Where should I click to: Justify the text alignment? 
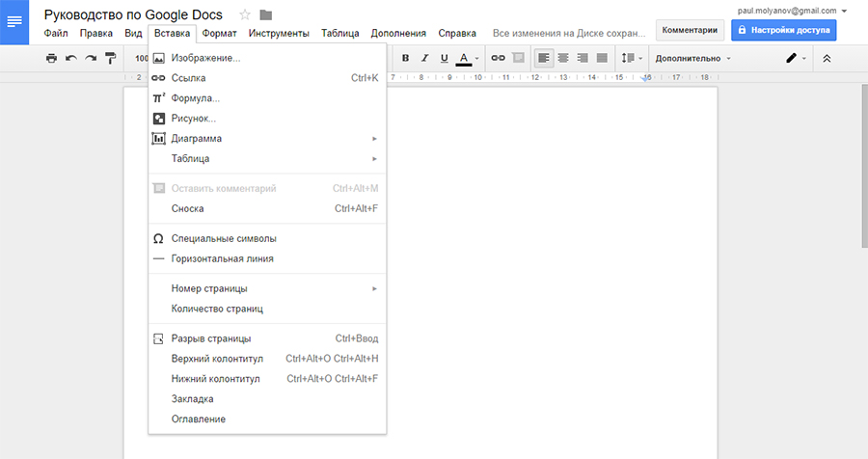pyautogui.click(x=602, y=58)
